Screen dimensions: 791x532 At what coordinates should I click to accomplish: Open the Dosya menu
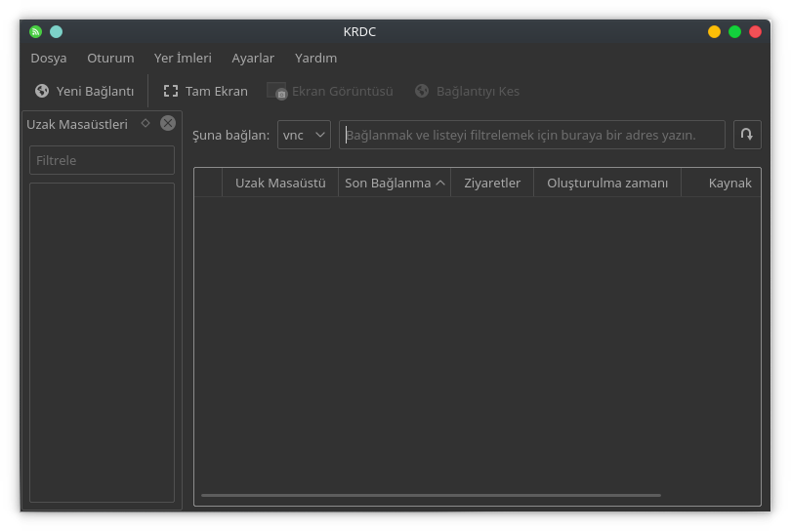tap(49, 58)
